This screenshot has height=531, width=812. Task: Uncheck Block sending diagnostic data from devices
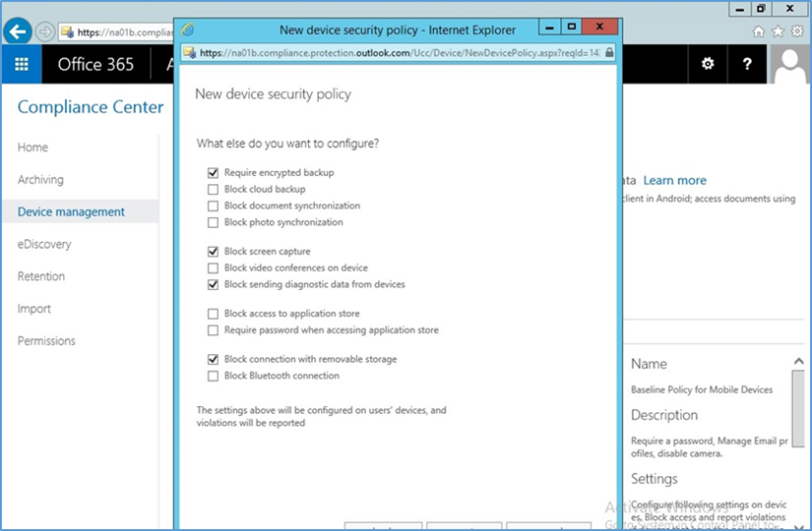(x=213, y=284)
